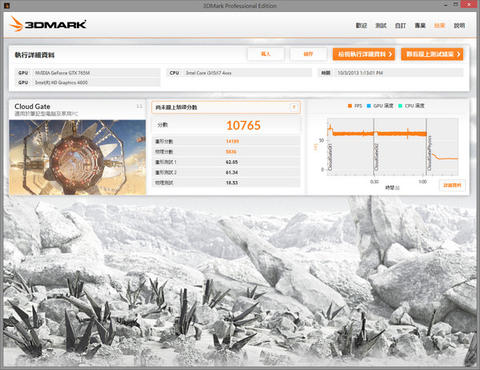Screen dimensions: 480x370
Task: Click the CloudGatePhysics marker in the FPS chart
Action: [429, 153]
